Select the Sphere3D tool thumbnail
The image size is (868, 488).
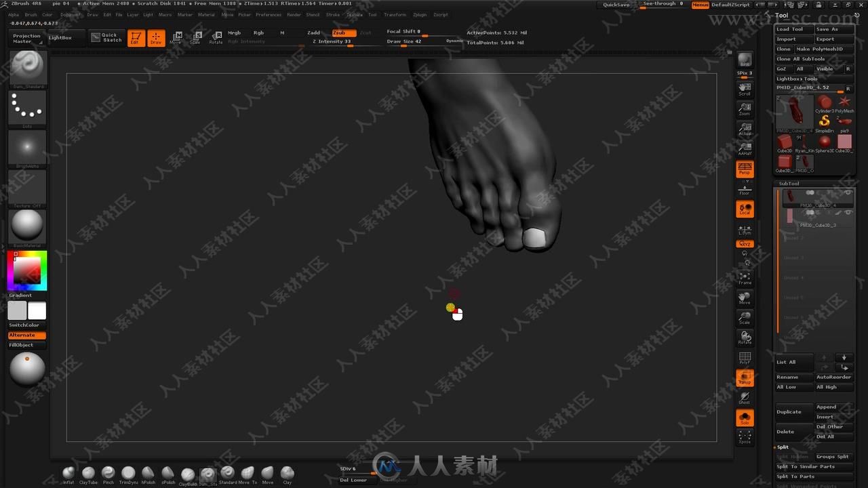tap(825, 143)
